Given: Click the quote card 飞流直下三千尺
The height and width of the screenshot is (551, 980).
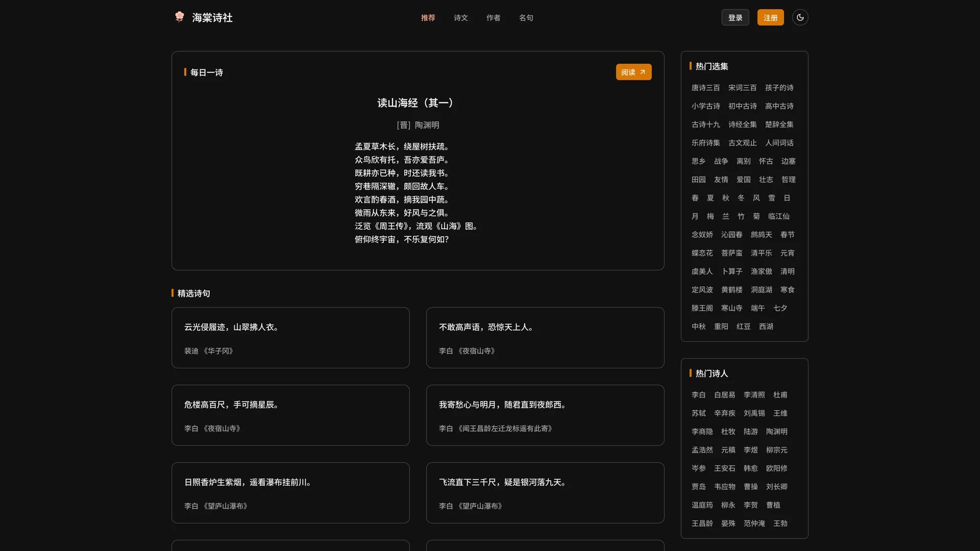Looking at the screenshot, I should click(x=545, y=492).
